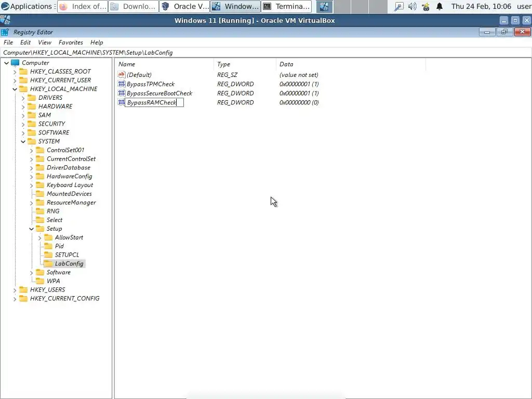Select HKEY_CURRENT_USER folder icon

point(23,80)
